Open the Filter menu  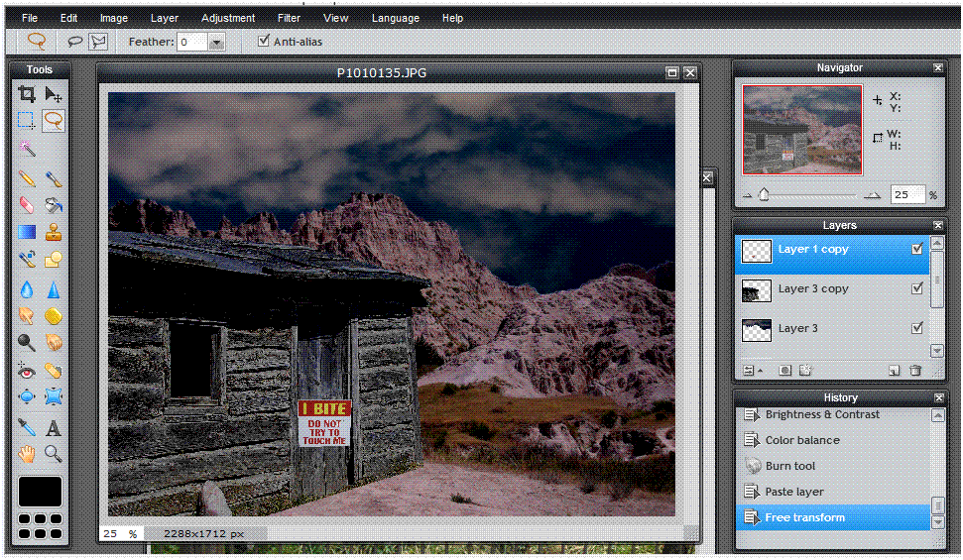click(289, 18)
